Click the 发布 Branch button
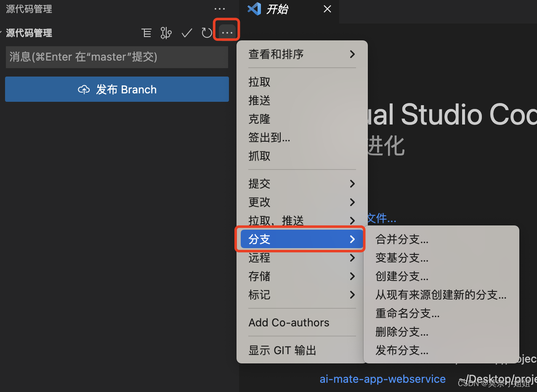 pos(117,89)
